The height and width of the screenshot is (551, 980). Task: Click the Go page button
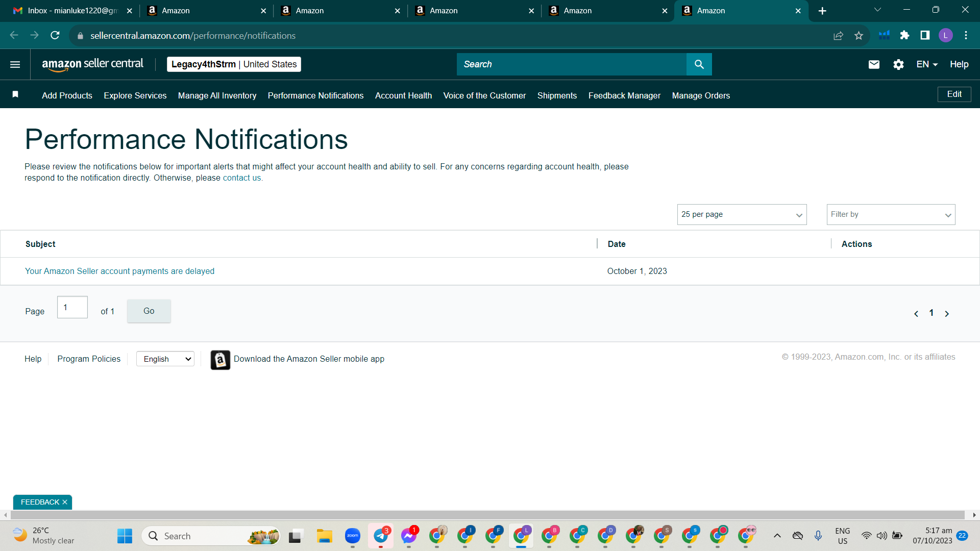coord(149,311)
